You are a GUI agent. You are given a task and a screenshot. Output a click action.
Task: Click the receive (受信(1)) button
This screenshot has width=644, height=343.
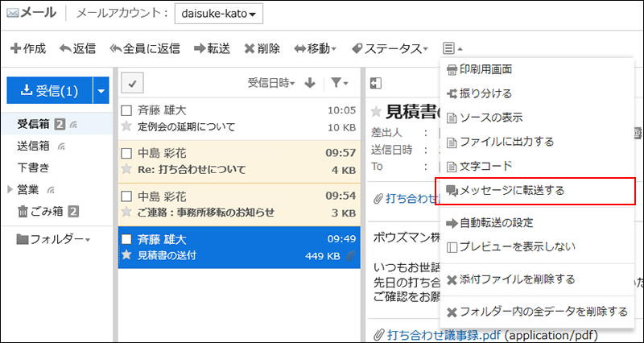(x=50, y=90)
